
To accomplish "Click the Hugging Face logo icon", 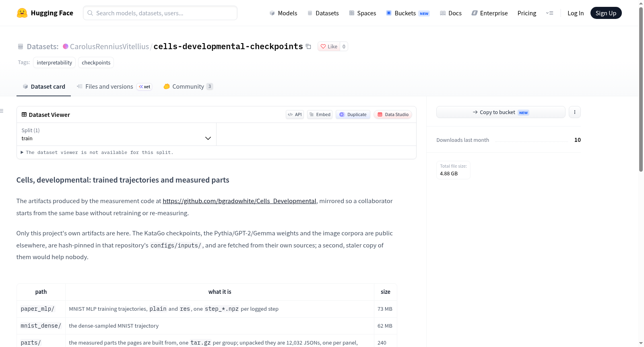I will tap(22, 13).
